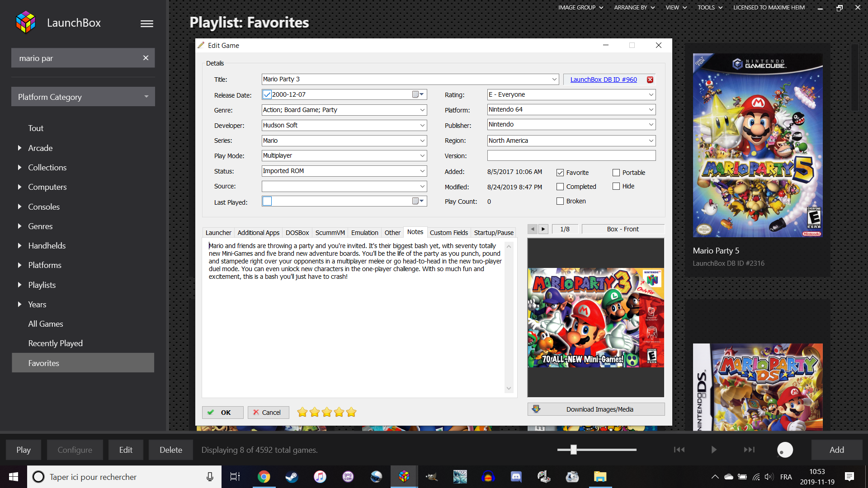
Task: Open Steam from taskbar
Action: pyautogui.click(x=292, y=477)
